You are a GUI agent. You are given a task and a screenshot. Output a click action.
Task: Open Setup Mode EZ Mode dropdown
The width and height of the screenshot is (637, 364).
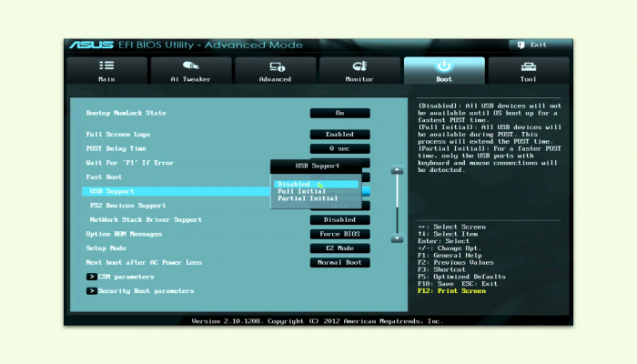click(340, 248)
